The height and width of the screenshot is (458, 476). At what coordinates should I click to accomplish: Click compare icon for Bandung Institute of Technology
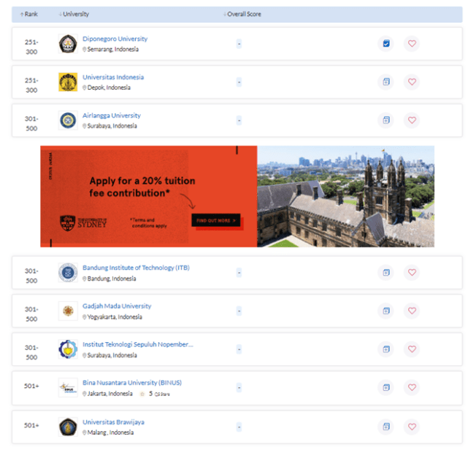[x=386, y=273]
